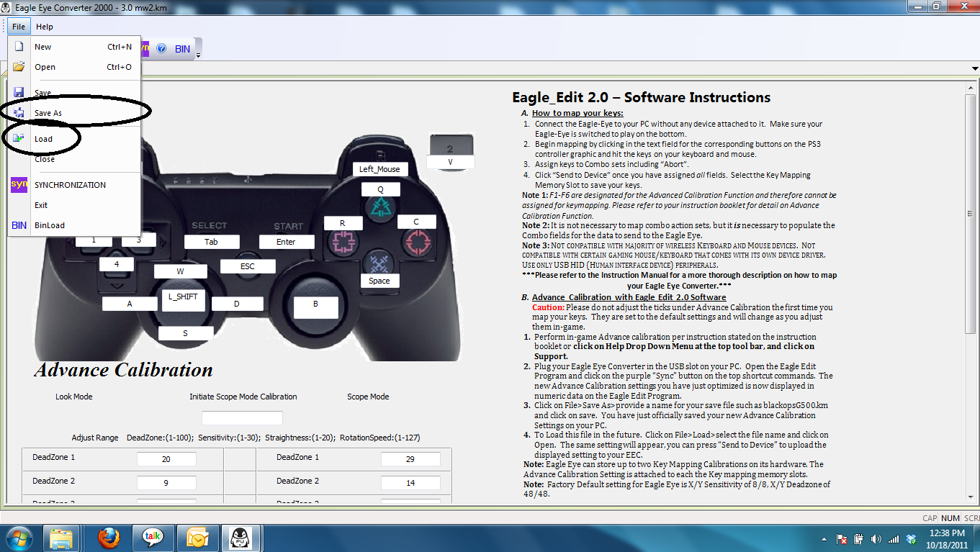Viewport: 980px width, 552px height.
Task: Click the blue question mark toolbar icon
Action: (161, 49)
